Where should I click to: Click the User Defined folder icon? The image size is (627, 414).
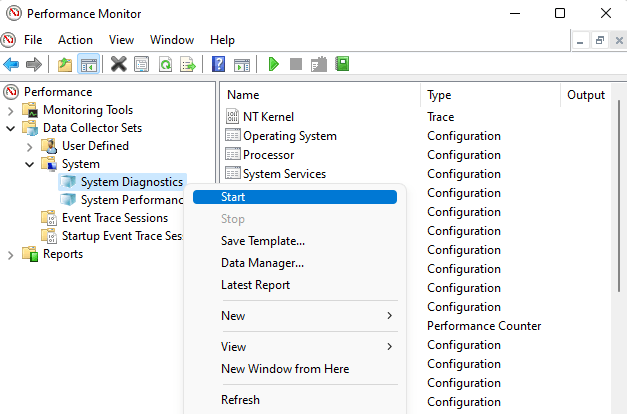coord(50,146)
